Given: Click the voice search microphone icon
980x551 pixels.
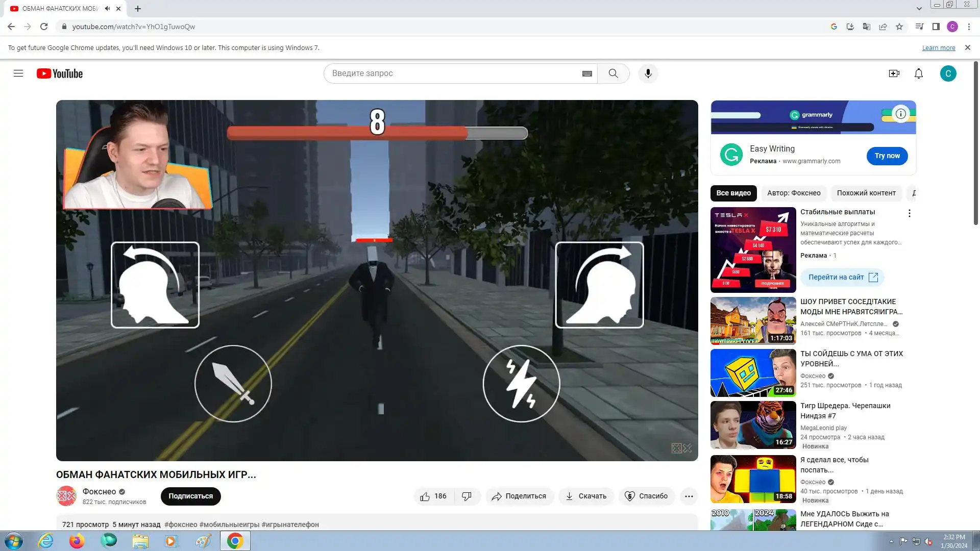Looking at the screenshot, I should coord(648,73).
